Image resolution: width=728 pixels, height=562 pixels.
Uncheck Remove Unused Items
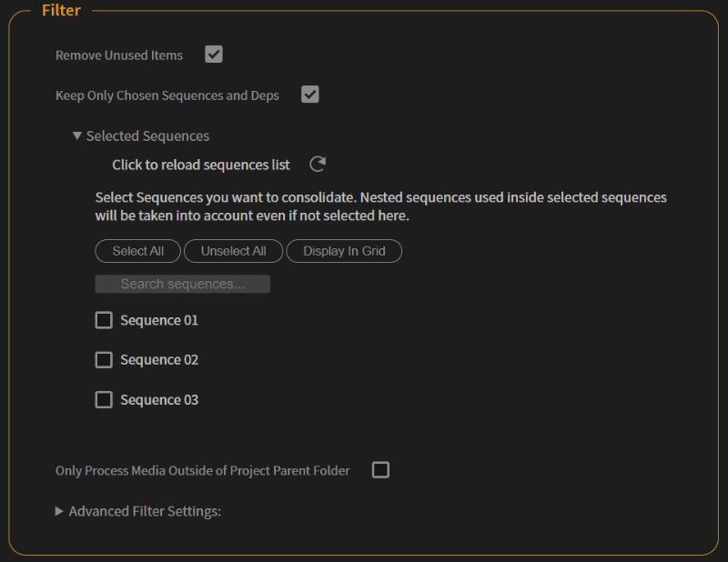[213, 55]
